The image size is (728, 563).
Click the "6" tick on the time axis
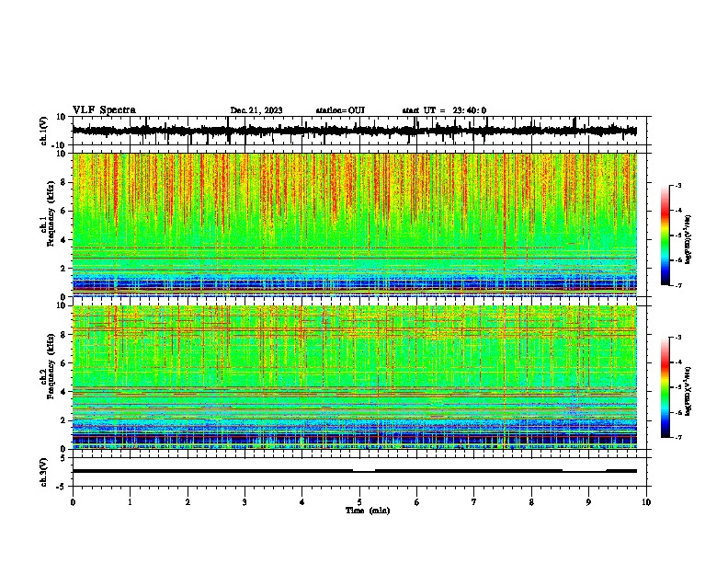(x=417, y=502)
